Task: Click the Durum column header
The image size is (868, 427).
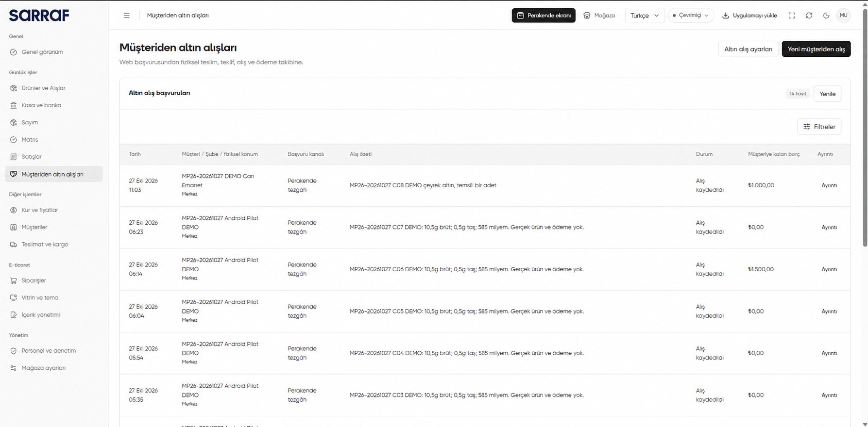Action: click(704, 154)
